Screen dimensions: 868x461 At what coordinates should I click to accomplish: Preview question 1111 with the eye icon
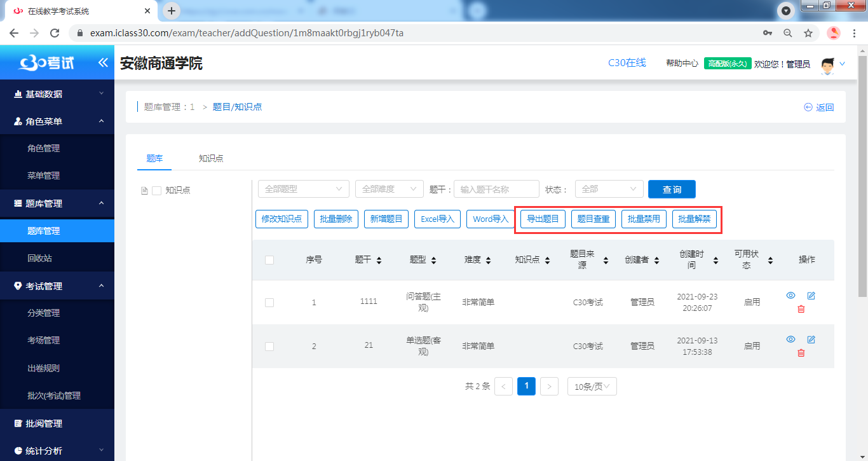tap(790, 296)
